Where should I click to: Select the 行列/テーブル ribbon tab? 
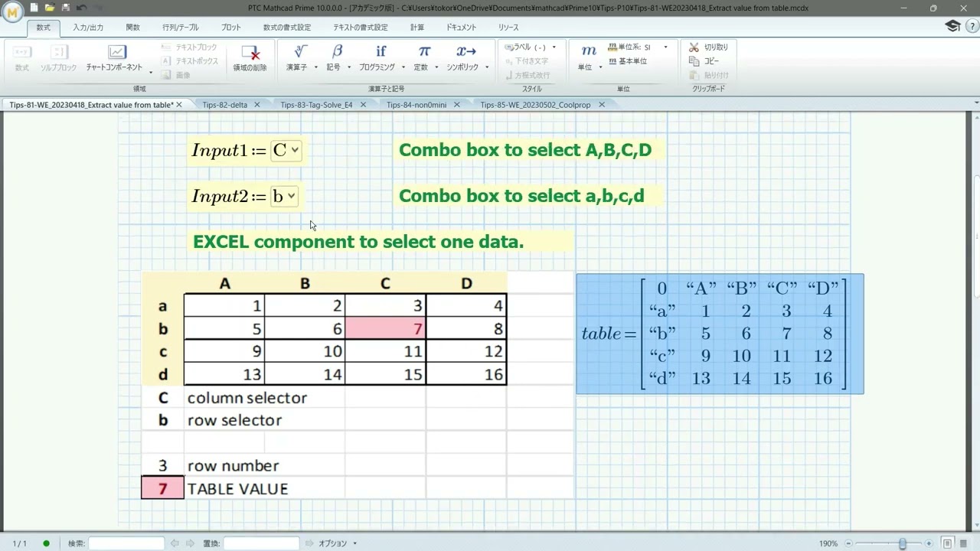coord(180,28)
